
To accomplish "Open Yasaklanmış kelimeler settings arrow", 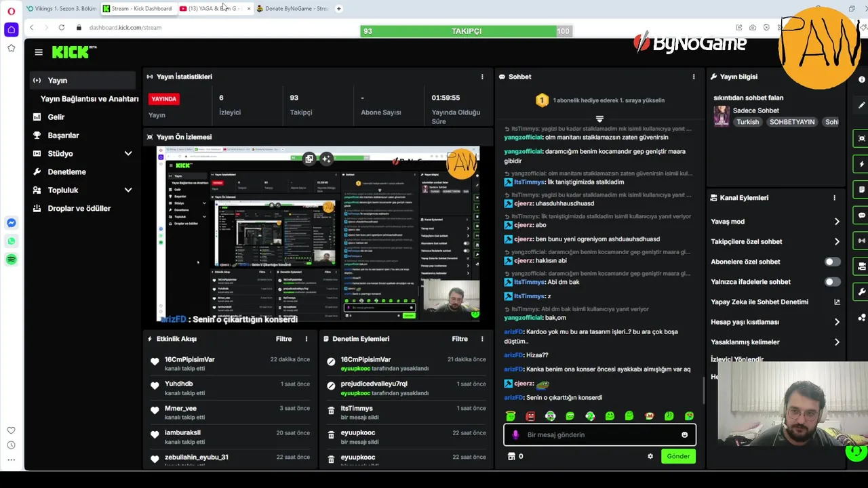I will tap(837, 342).
